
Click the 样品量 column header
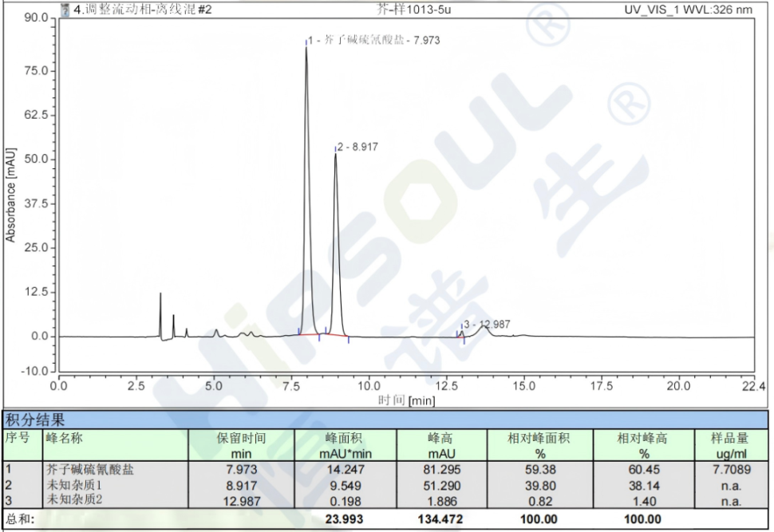(729, 438)
